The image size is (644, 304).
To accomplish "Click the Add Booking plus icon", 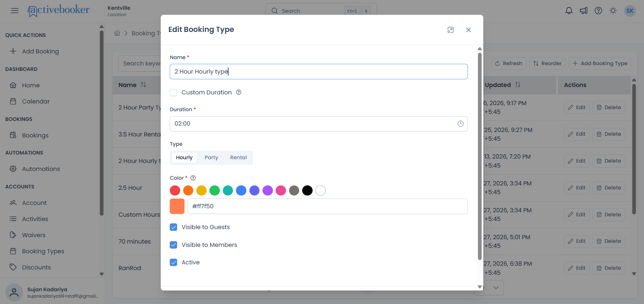I will click(x=13, y=51).
